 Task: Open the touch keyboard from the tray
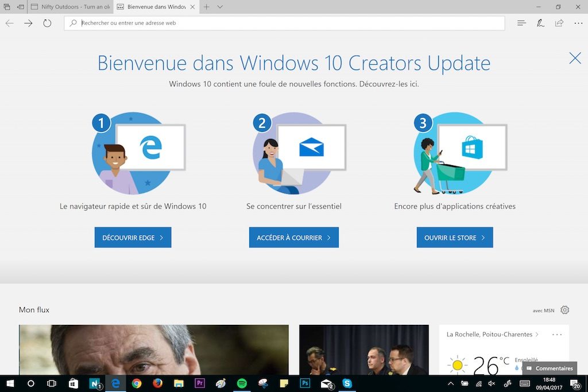[525, 383]
